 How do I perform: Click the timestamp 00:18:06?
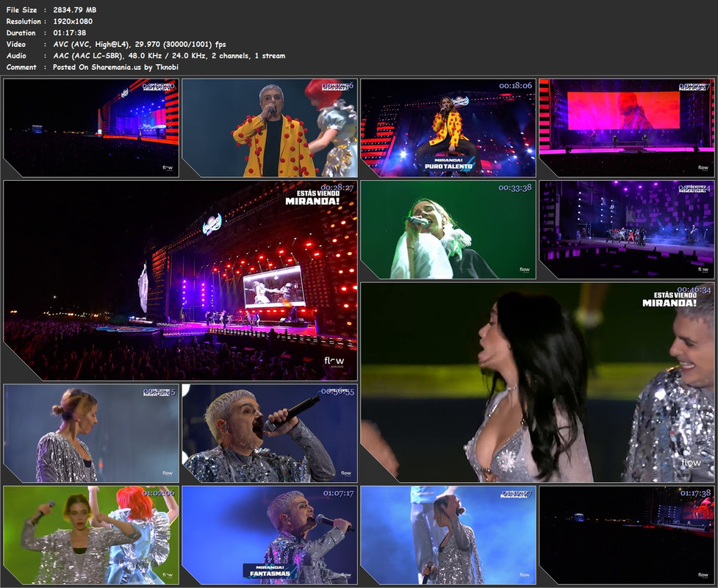[x=516, y=86]
